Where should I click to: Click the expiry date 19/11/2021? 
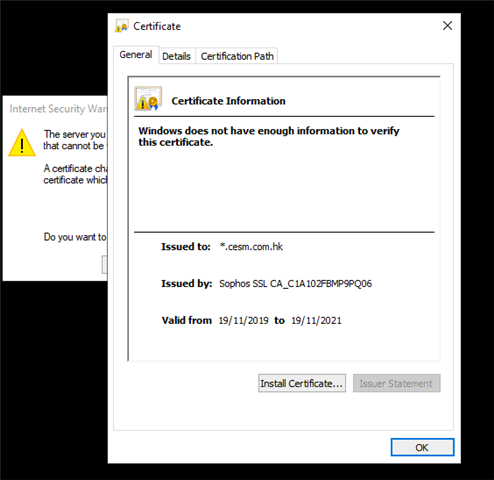[x=316, y=321]
